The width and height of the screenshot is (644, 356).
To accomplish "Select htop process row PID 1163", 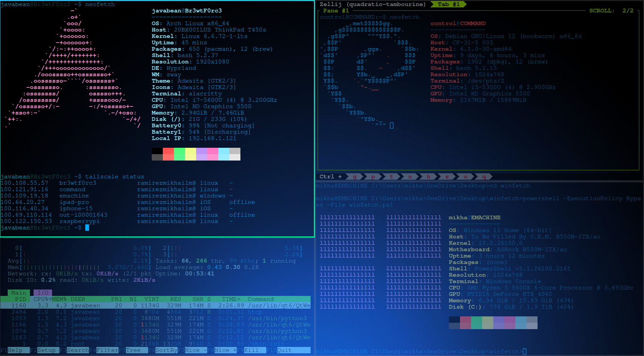I will 155,337.
